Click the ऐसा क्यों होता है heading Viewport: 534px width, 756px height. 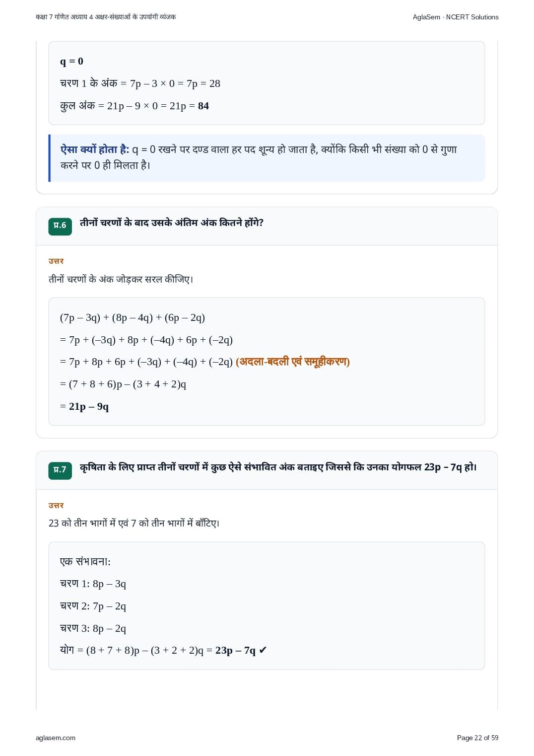pyautogui.click(x=95, y=149)
